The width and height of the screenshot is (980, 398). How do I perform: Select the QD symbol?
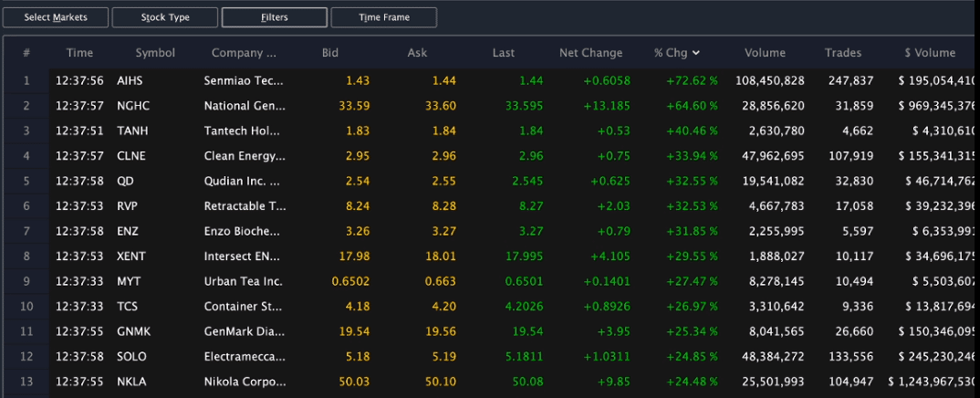125,181
